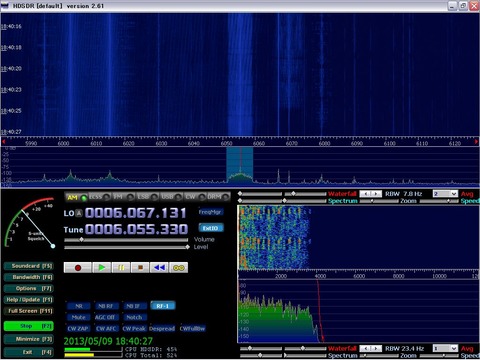Screen dimensions: 480x360
Task: Click the 2000 mark on the audio scale
Action: [281, 276]
